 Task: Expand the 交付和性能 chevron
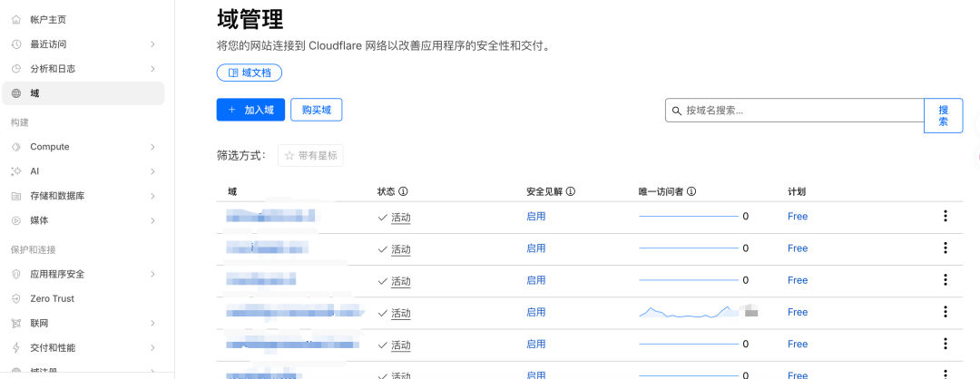[153, 348]
